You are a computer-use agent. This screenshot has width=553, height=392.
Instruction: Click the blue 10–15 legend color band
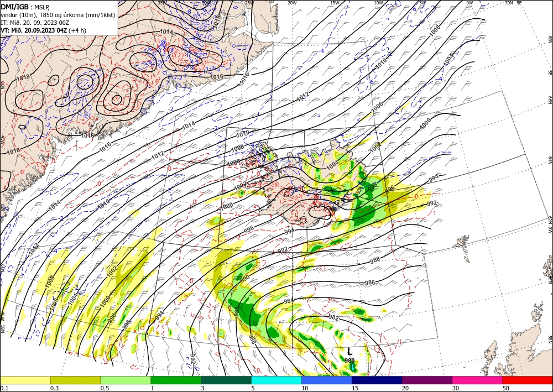tap(327, 380)
